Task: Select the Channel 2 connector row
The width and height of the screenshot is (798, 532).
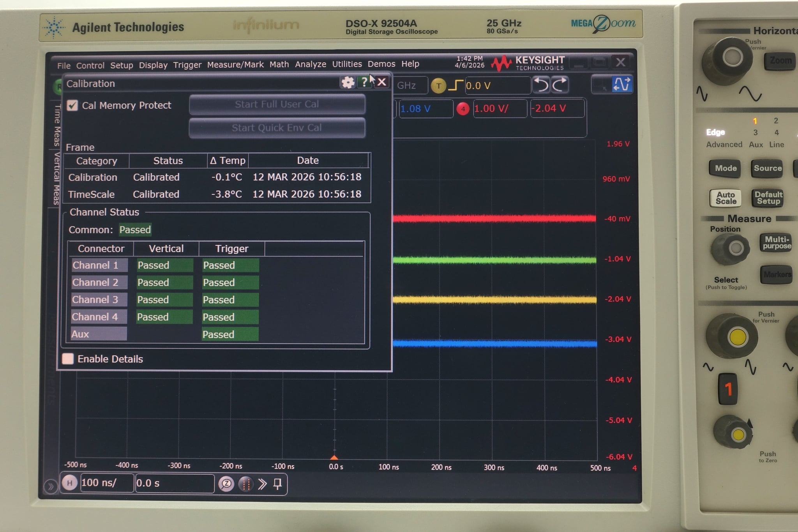Action: point(99,283)
